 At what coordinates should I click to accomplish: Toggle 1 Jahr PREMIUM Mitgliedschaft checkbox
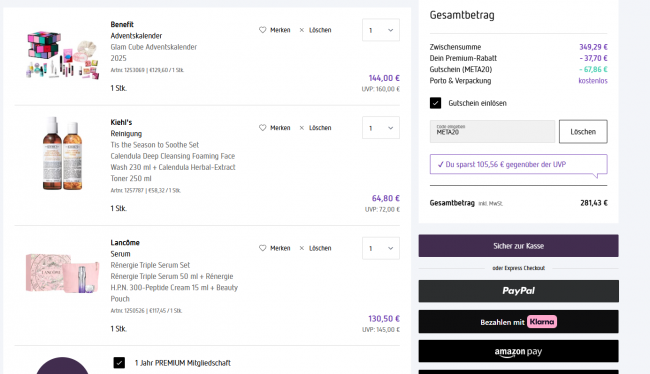click(119, 363)
